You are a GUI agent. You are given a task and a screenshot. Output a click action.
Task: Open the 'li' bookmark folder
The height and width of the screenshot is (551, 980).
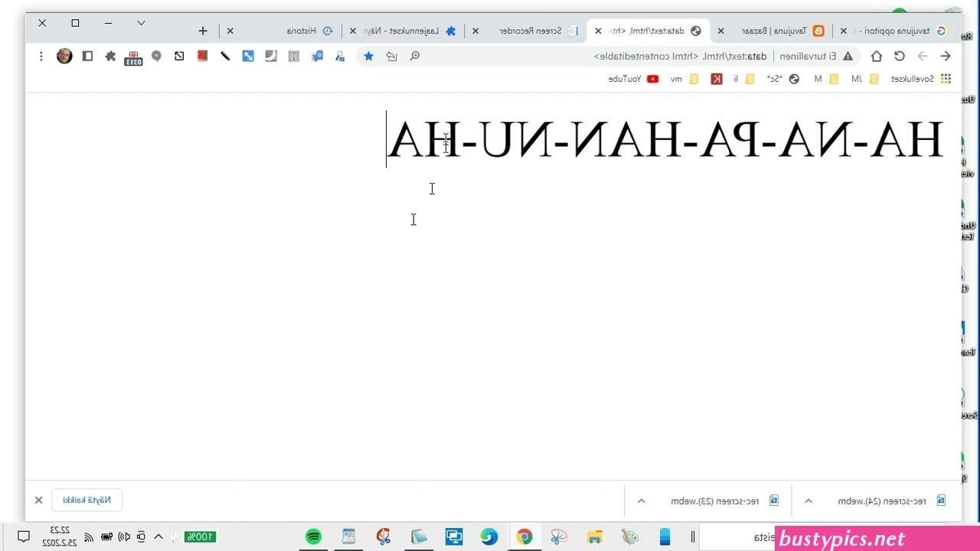tap(743, 79)
